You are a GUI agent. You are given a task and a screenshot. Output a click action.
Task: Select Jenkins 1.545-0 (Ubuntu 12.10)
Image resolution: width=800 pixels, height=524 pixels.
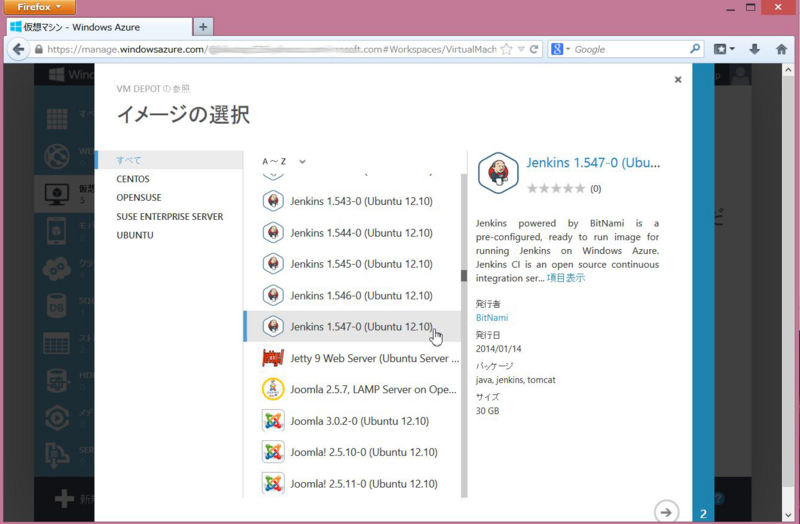click(352, 264)
